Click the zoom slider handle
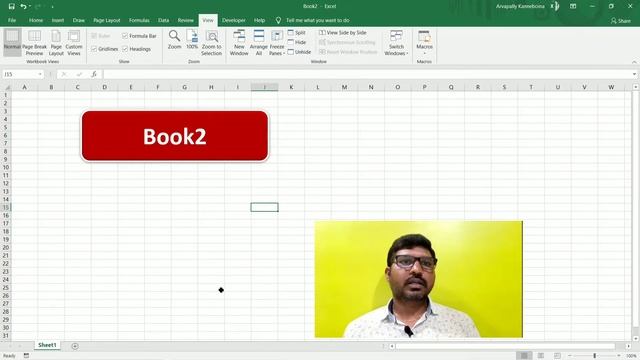Image resolution: width=640 pixels, height=360 pixels. (594, 356)
